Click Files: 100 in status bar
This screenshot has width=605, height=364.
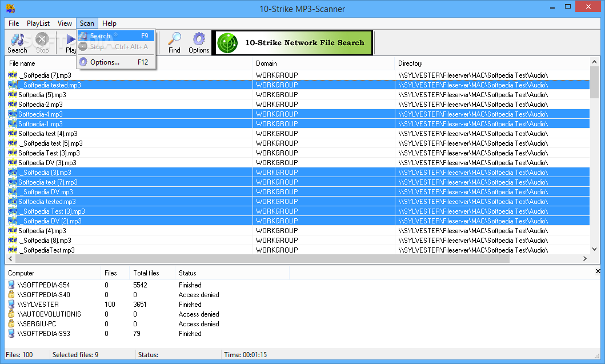click(19, 355)
